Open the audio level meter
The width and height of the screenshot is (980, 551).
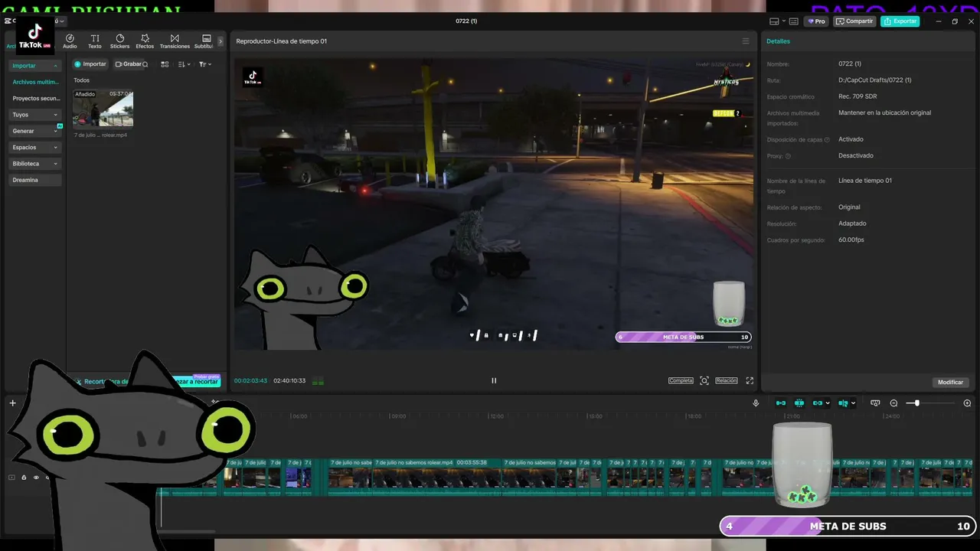tap(318, 381)
